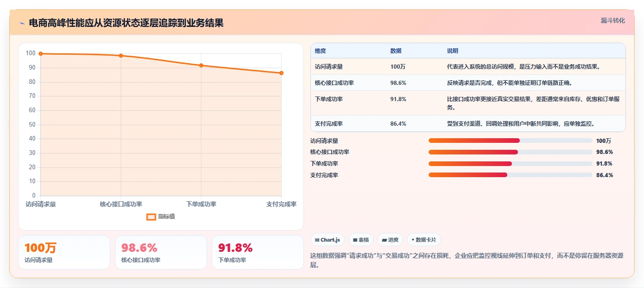Select the 表格 tag

coord(361,240)
